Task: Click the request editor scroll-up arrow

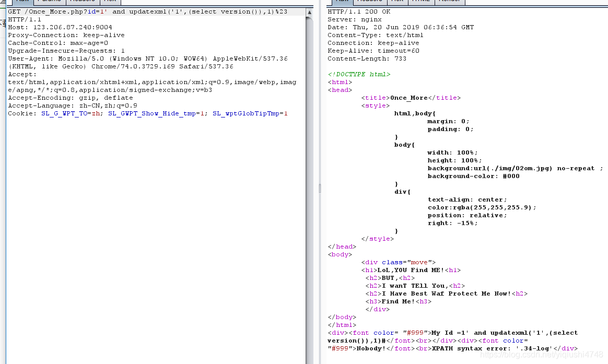Action: [309, 13]
